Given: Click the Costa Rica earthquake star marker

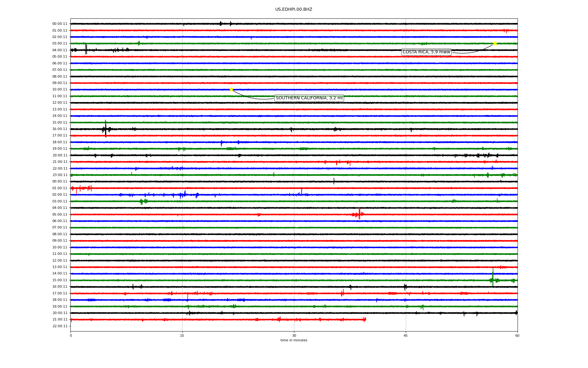Looking at the screenshot, I should point(495,43).
